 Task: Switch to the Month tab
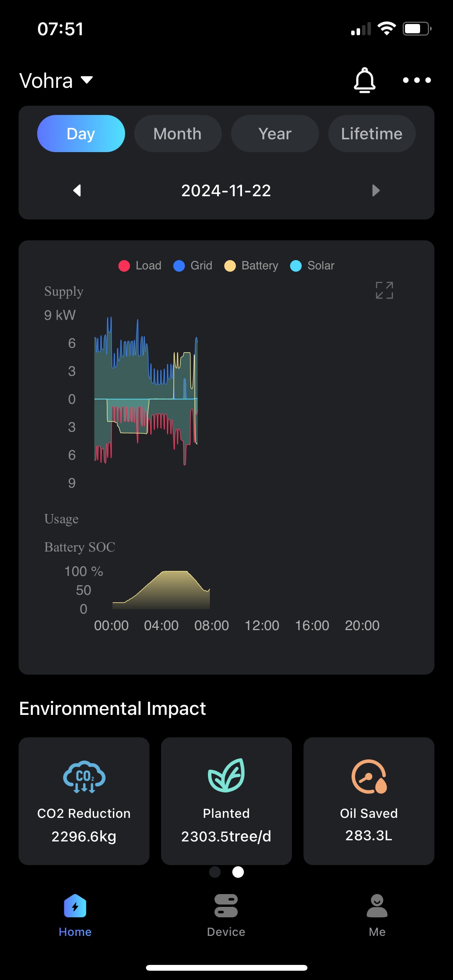pyautogui.click(x=178, y=134)
